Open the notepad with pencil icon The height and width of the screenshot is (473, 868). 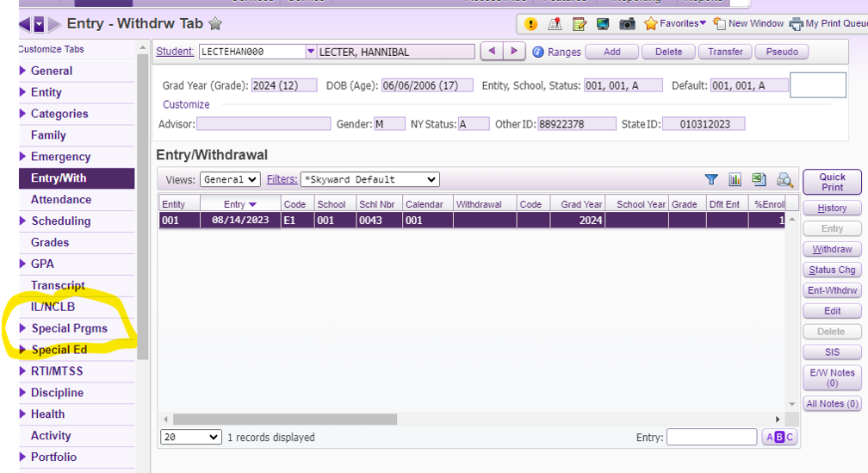pos(580,24)
